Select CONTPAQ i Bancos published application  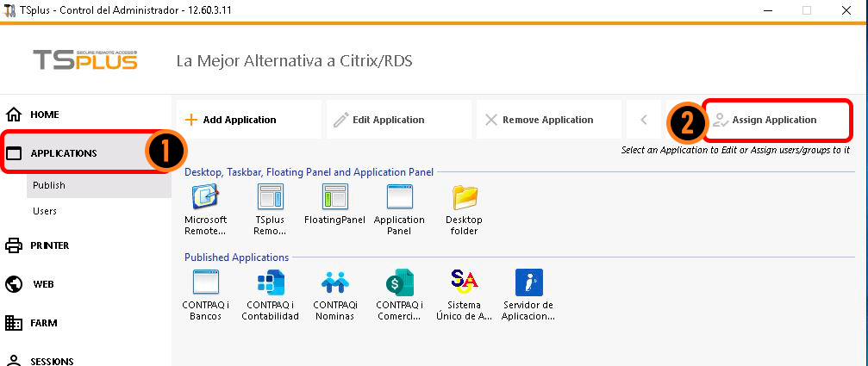pyautogui.click(x=205, y=282)
